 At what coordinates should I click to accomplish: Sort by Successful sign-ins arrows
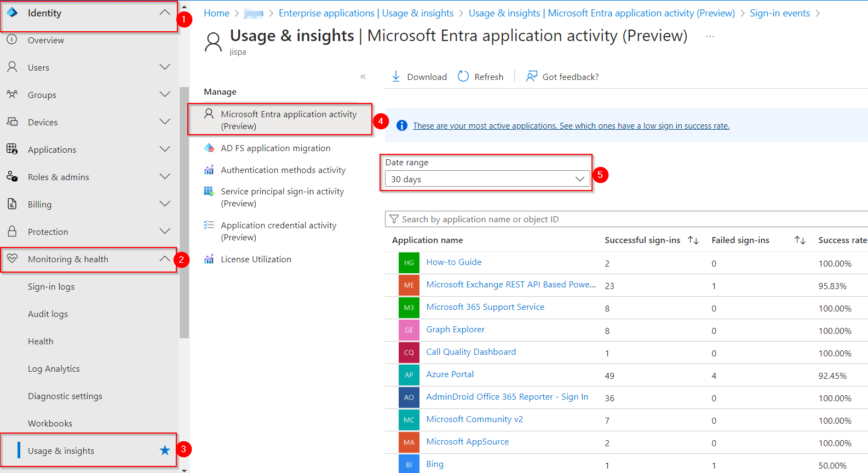(x=693, y=240)
